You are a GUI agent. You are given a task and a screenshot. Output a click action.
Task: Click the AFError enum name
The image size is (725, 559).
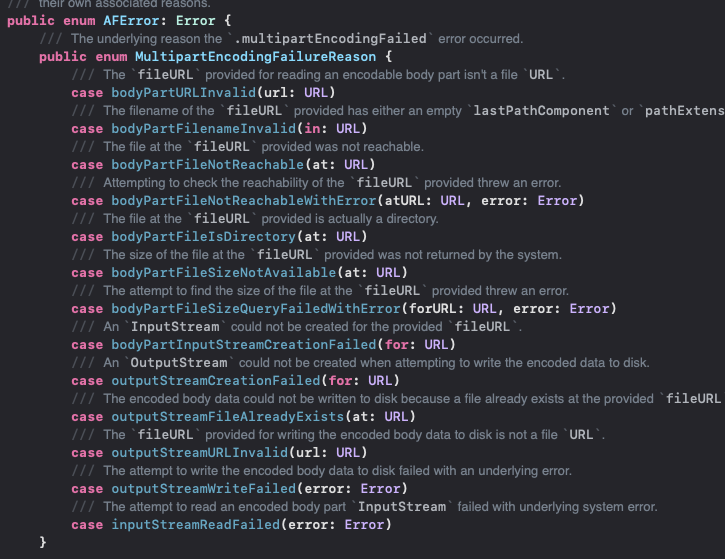coord(131,21)
